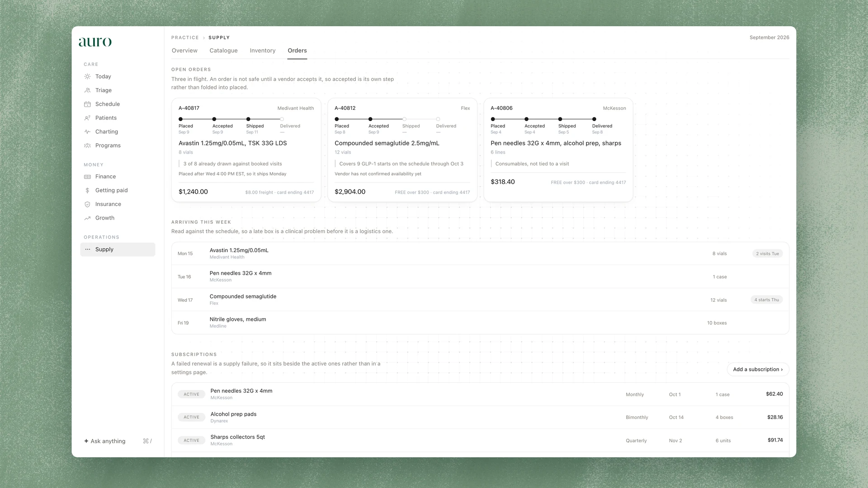The image size is (868, 488).
Task: Click the Ask anything sparkle icon
Action: tap(86, 441)
